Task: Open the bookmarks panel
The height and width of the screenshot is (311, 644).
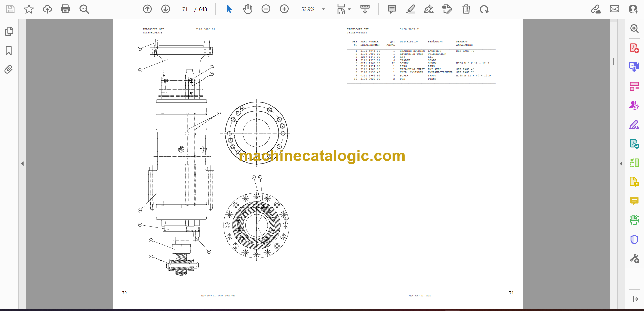Action: (x=9, y=51)
